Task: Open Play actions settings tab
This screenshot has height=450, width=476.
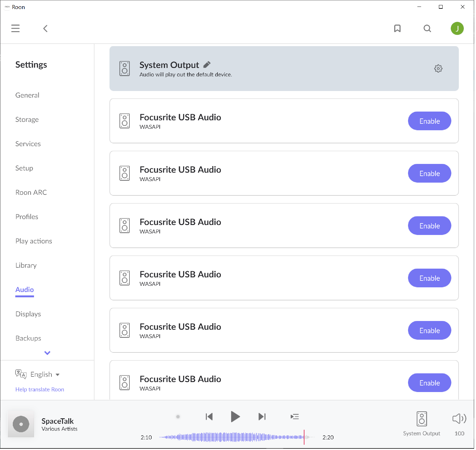Action: click(x=34, y=241)
